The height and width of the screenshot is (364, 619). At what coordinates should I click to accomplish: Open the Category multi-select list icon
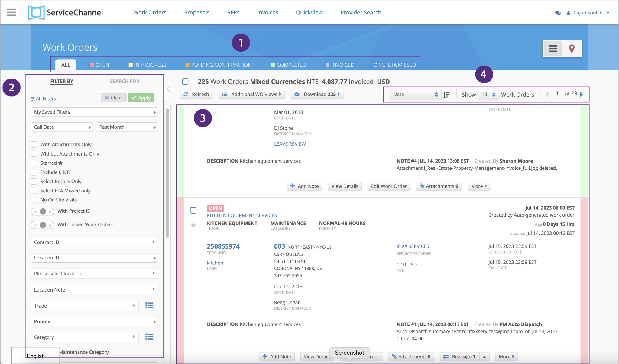150,337
